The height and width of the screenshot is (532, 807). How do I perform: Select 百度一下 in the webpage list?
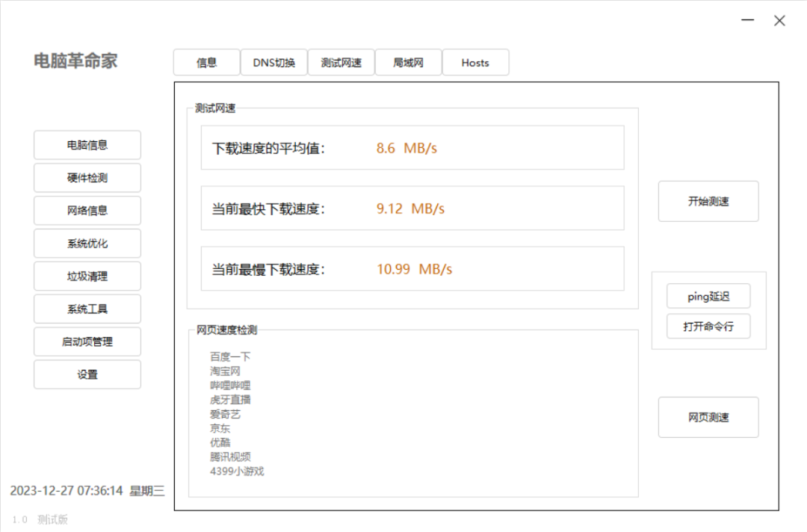230,357
